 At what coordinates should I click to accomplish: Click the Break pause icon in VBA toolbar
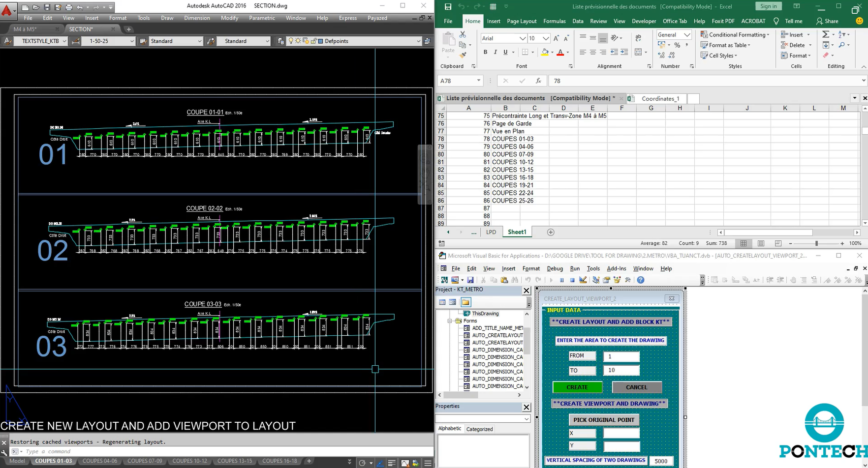pyautogui.click(x=561, y=280)
